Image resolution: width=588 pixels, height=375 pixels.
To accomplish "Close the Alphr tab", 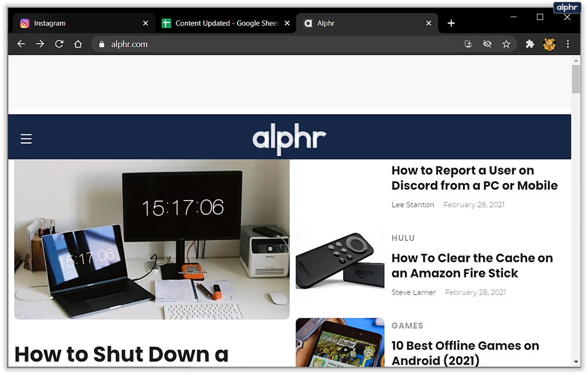I will pos(428,23).
